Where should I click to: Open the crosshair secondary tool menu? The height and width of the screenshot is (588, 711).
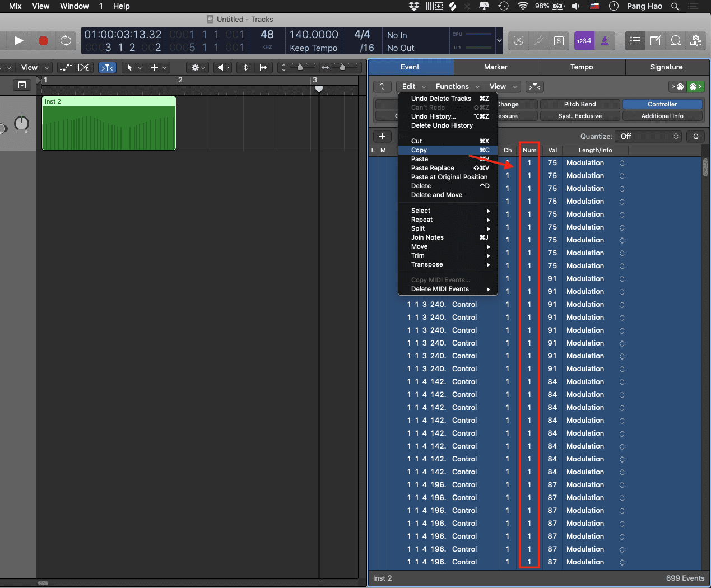pos(159,68)
